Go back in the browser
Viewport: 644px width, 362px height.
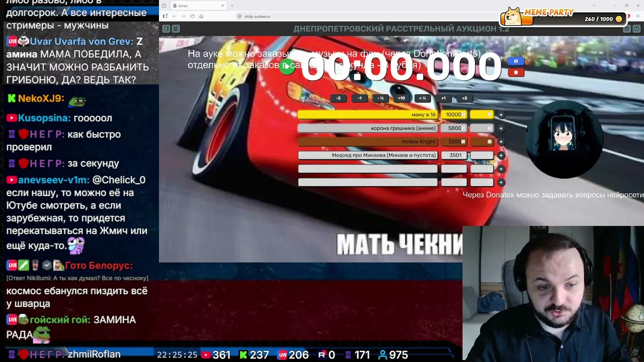(x=174, y=16)
